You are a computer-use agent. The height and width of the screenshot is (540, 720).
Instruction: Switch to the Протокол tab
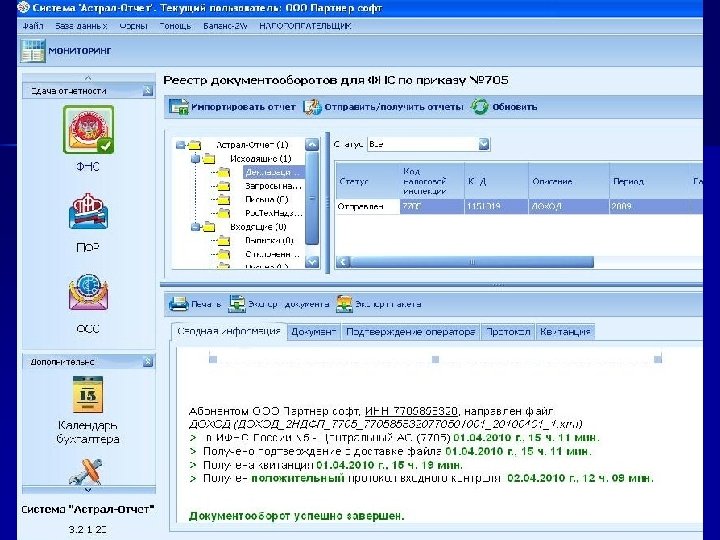pos(508,332)
